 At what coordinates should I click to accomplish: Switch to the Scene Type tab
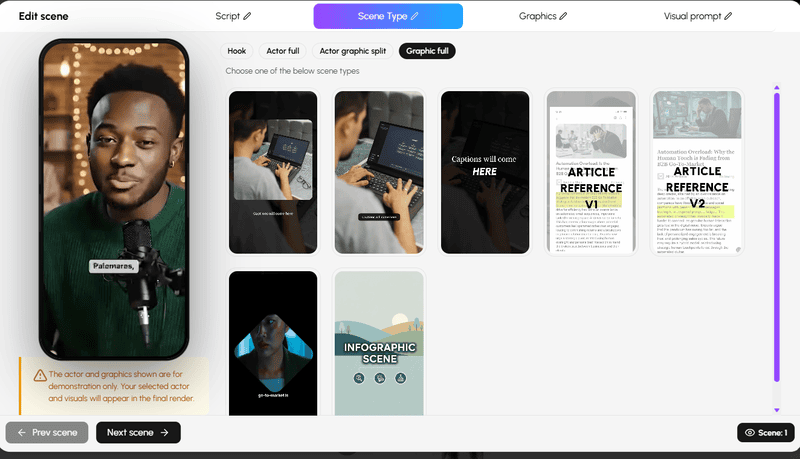(388, 16)
